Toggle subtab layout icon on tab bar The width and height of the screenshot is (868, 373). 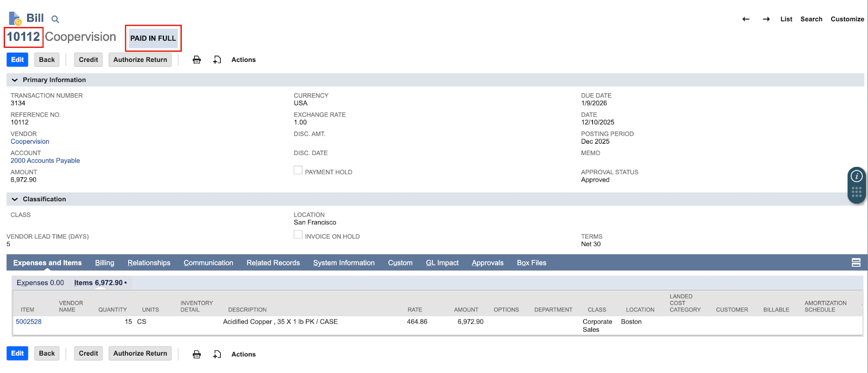click(856, 263)
